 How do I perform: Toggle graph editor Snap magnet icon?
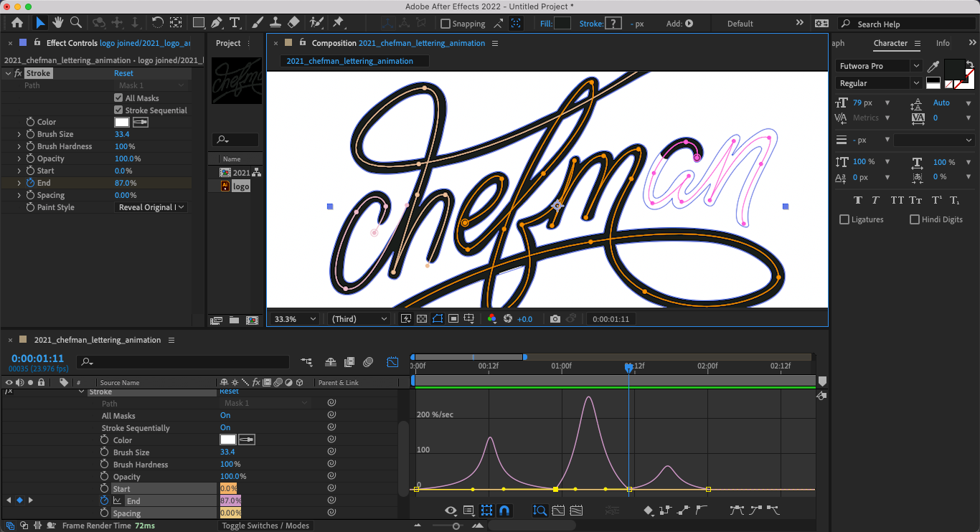point(504,510)
